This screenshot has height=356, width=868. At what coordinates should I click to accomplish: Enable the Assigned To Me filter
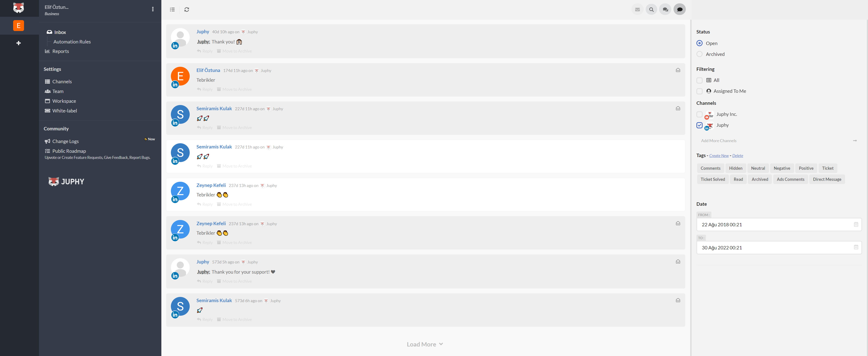pyautogui.click(x=699, y=91)
